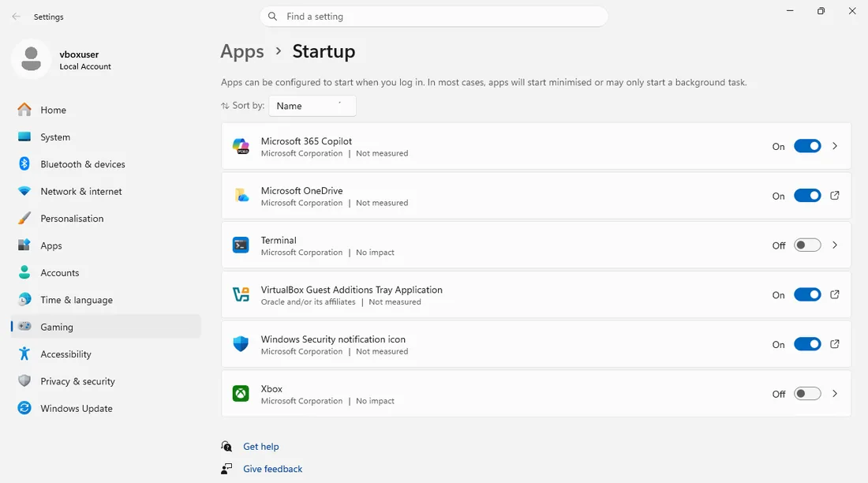Click the Home house icon
868x483 pixels.
pos(24,110)
